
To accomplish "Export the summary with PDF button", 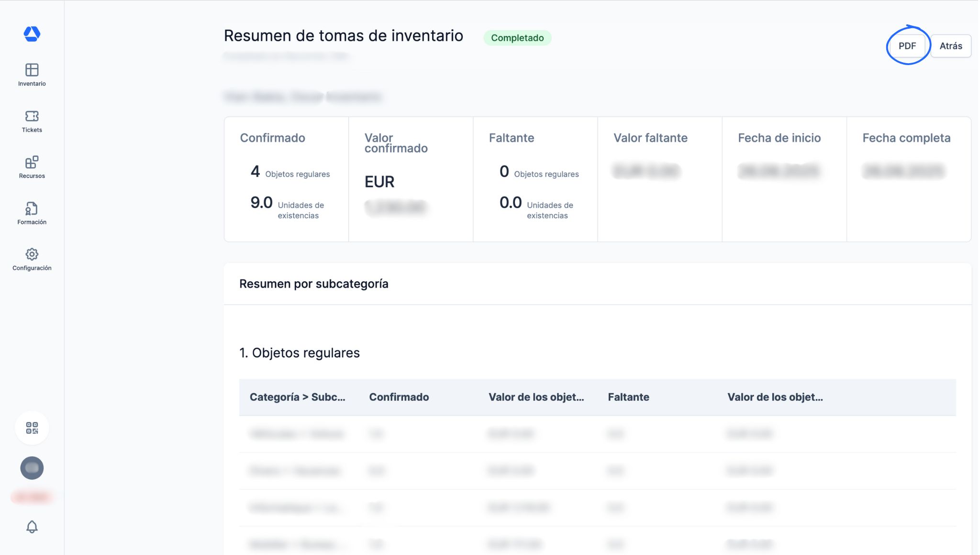I will pyautogui.click(x=907, y=46).
